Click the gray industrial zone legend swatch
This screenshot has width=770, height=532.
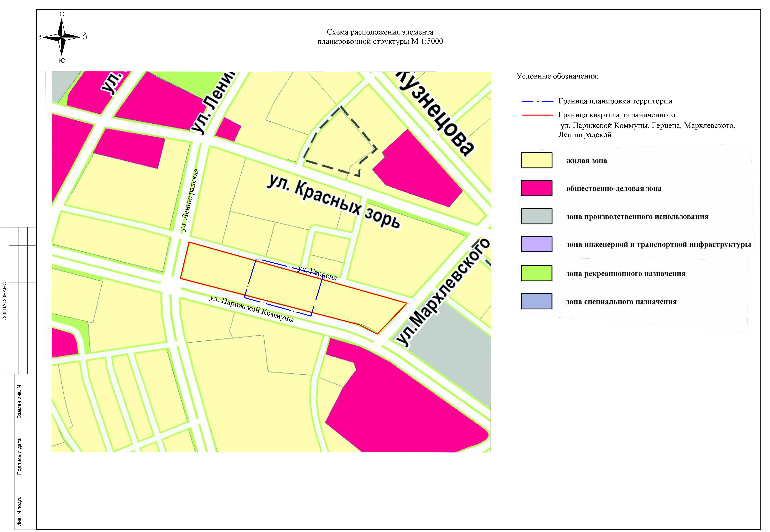click(x=536, y=216)
